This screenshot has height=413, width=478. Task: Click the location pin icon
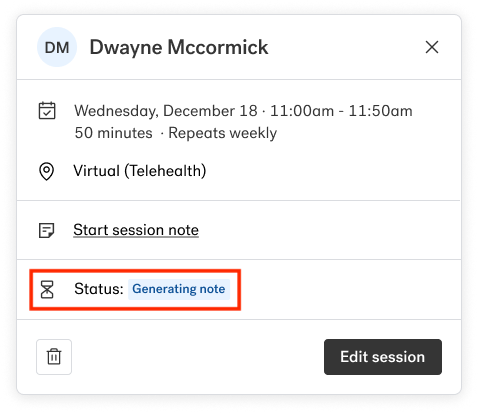[x=47, y=171]
